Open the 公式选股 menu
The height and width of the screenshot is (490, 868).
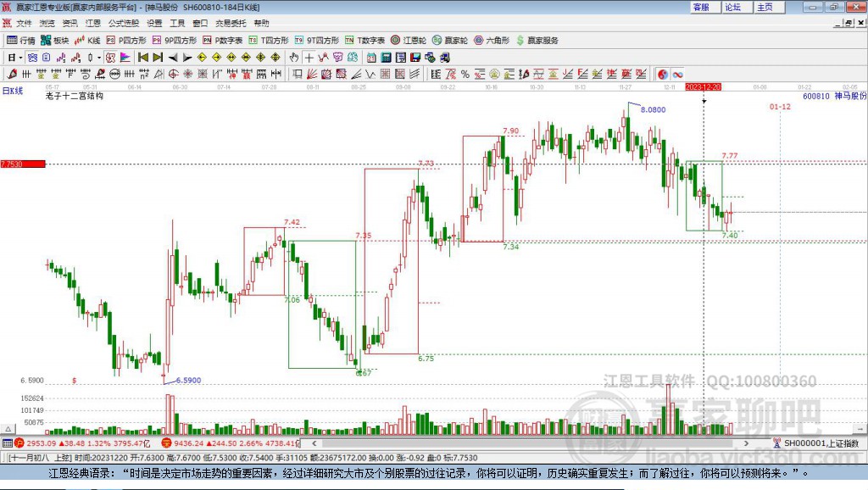pos(124,23)
